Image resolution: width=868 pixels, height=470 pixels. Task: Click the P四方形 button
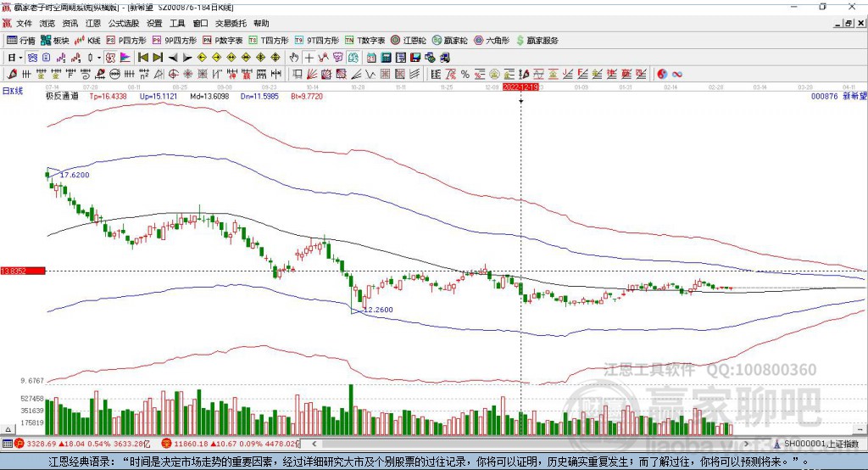coord(125,40)
